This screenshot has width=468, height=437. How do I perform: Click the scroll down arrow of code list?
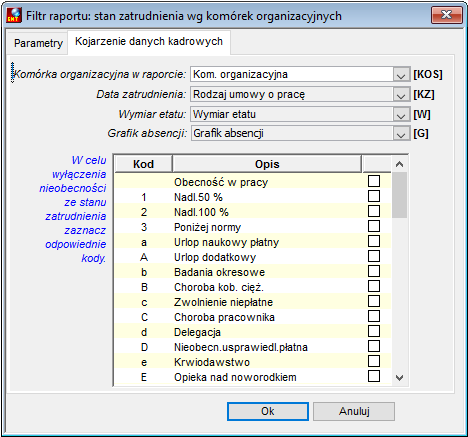[399, 378]
